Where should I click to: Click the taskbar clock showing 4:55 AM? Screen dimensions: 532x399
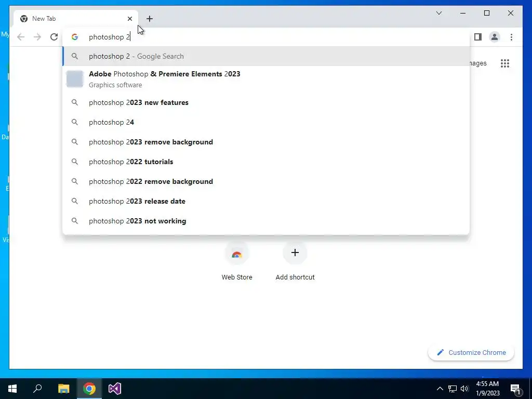(488, 389)
